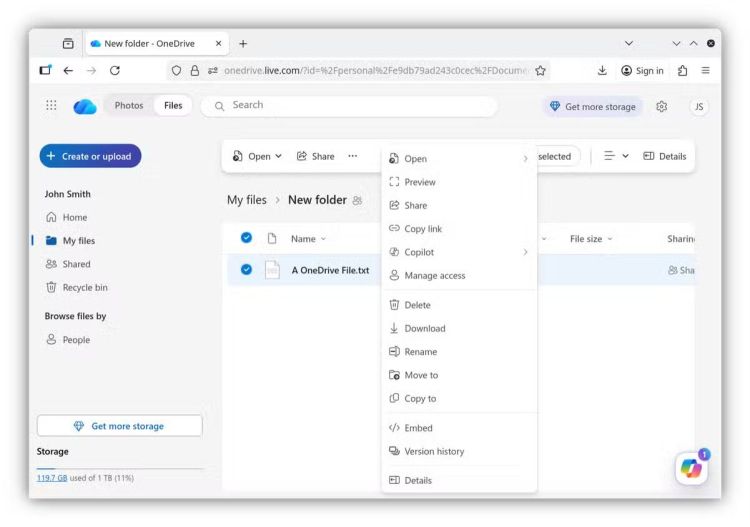
Task: Expand the Open submenu in context menu
Action: [525, 159]
